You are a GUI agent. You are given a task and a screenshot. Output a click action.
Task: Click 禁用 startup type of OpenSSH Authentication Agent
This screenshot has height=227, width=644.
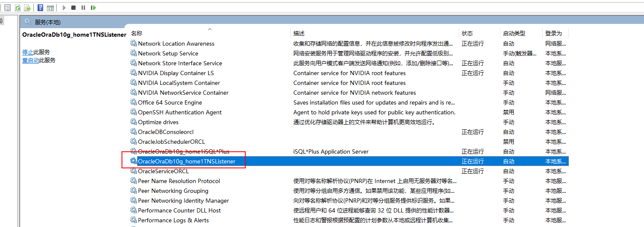tap(509, 112)
